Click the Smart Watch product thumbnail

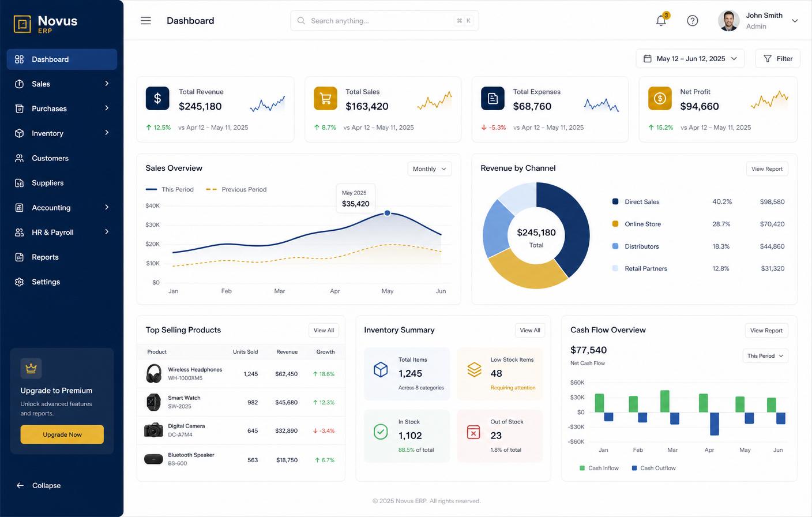[x=153, y=402]
